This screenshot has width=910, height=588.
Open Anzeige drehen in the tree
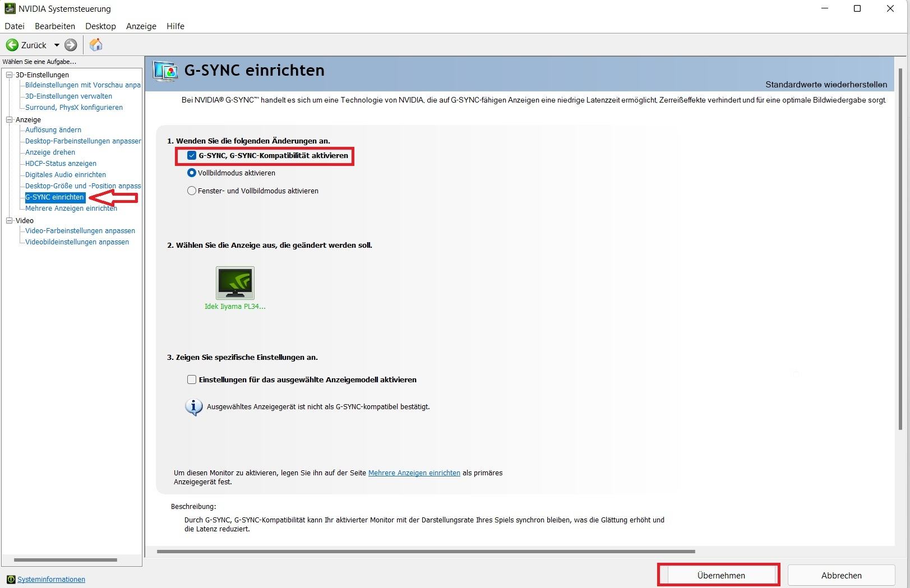pyautogui.click(x=50, y=152)
